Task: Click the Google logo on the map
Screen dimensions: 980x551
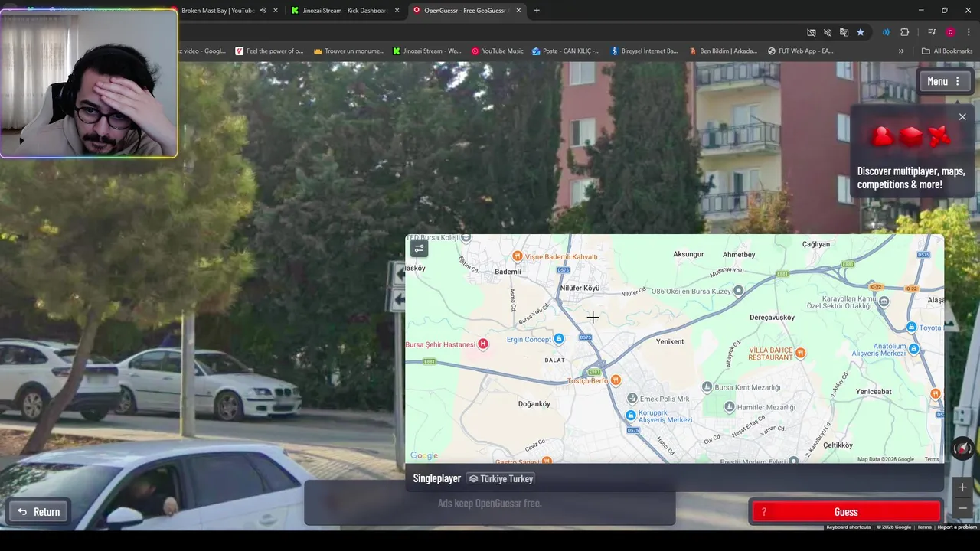Action: (424, 456)
